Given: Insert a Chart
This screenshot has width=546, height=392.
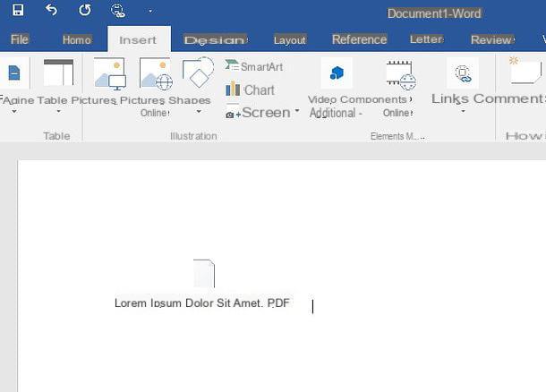Looking at the screenshot, I should click(250, 89).
